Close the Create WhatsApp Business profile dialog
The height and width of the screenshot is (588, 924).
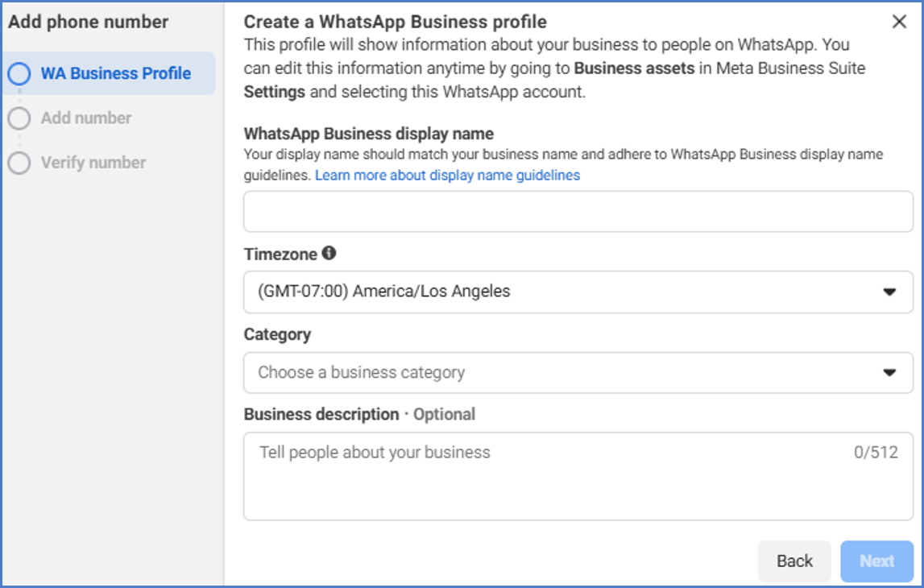pos(899,22)
